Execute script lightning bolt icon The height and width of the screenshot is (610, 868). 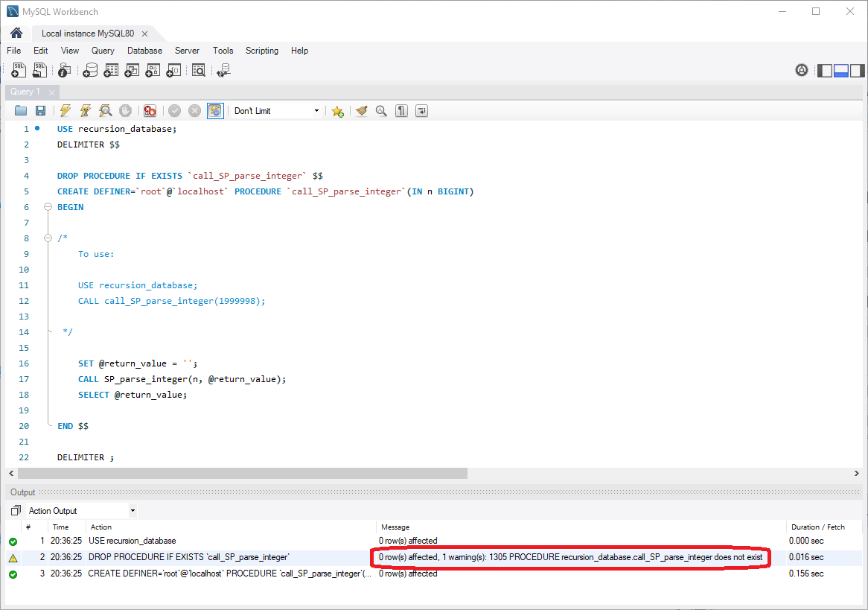click(x=66, y=111)
